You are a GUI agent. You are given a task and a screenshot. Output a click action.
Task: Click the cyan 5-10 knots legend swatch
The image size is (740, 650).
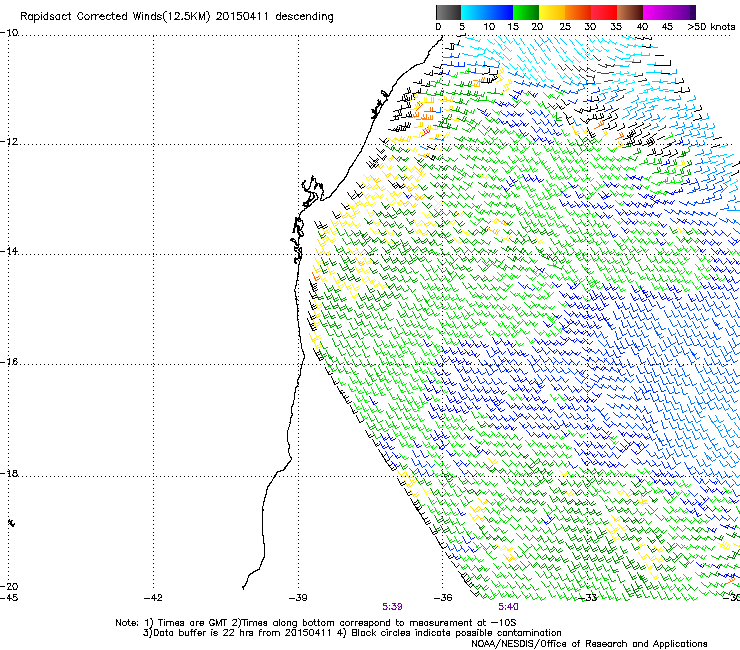tap(474, 12)
